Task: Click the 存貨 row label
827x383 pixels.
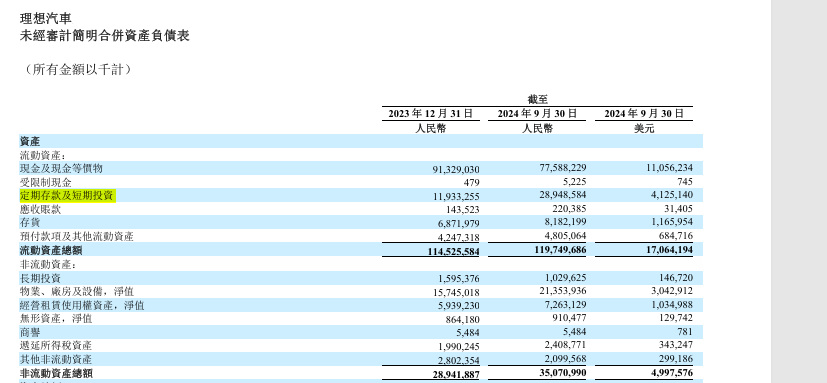Action: (x=30, y=223)
